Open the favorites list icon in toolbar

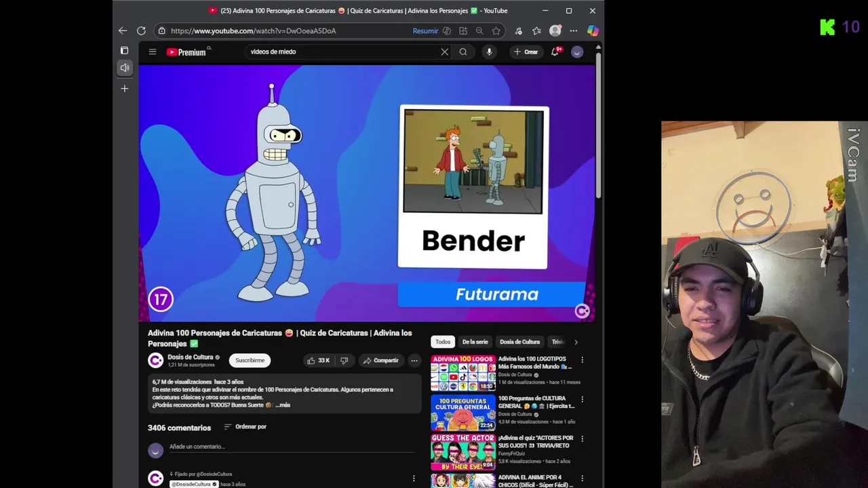pos(536,30)
